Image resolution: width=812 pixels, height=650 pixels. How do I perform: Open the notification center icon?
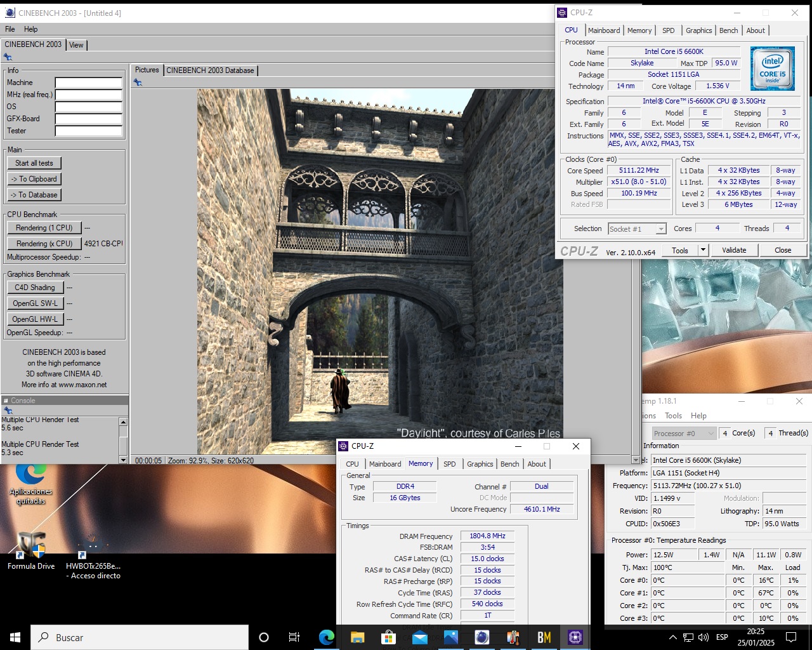(x=791, y=637)
